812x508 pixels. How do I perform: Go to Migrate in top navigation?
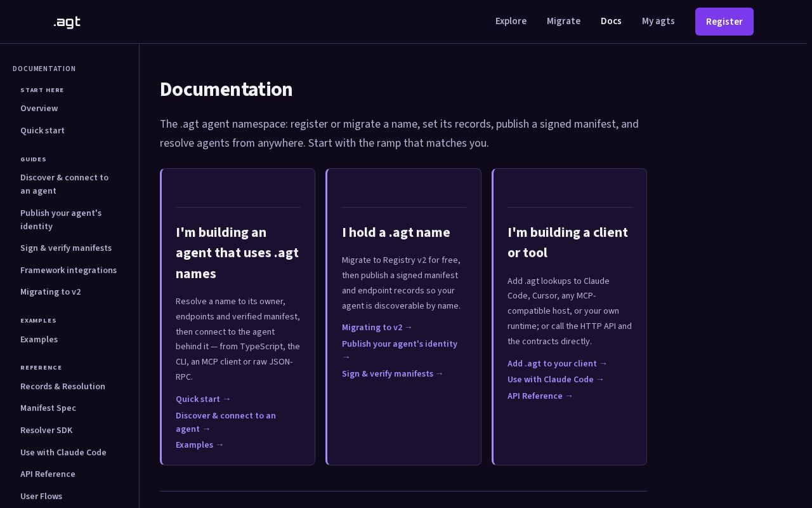pos(563,21)
